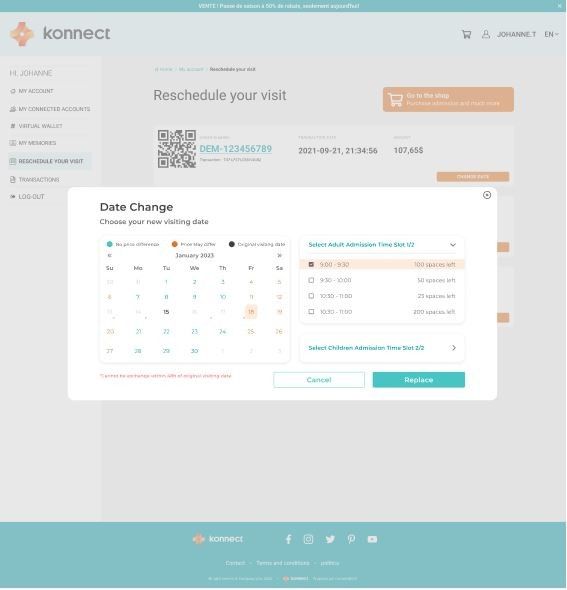Uncheck the 9:00 - 9:30 time slot
Viewport: 567px width, 590px height.
tap(311, 265)
